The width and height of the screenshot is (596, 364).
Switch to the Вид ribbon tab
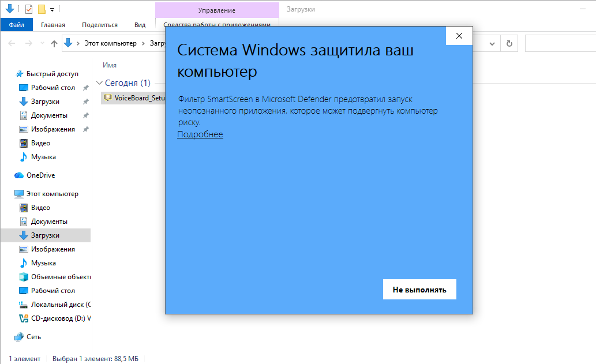tap(140, 25)
